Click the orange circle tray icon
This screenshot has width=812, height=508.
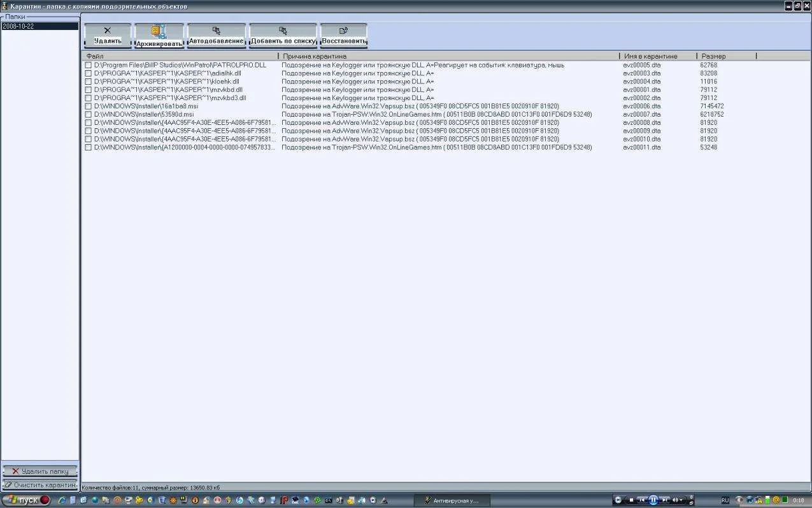pos(776,500)
